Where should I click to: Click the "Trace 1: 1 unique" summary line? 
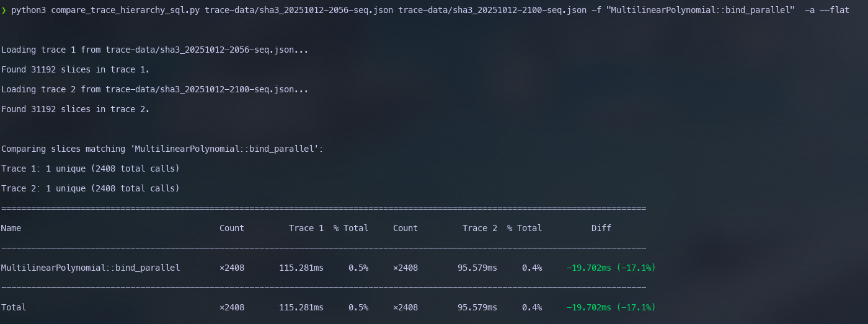click(x=90, y=169)
